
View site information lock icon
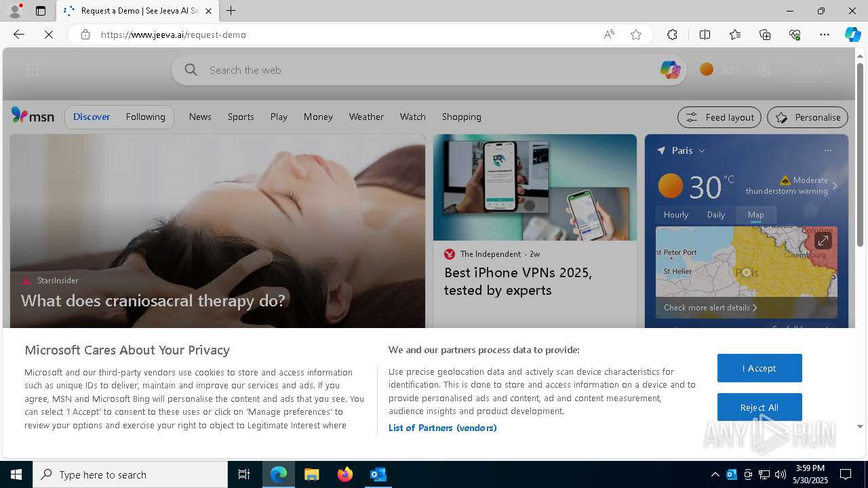85,35
